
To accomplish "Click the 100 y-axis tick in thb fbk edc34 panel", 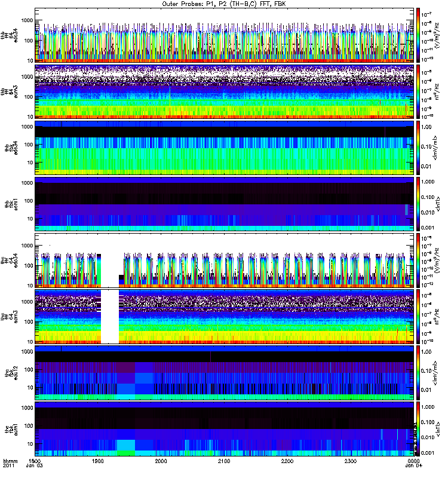I will pos(29,145).
